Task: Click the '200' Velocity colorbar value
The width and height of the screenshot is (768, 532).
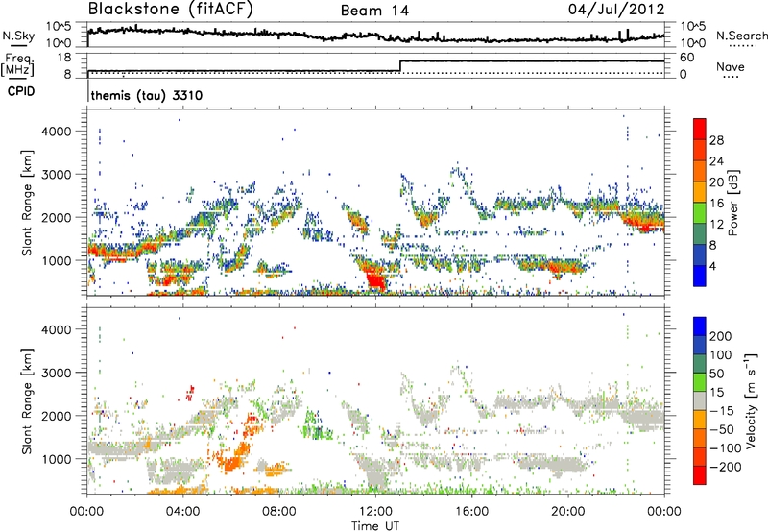Action: pos(721,336)
